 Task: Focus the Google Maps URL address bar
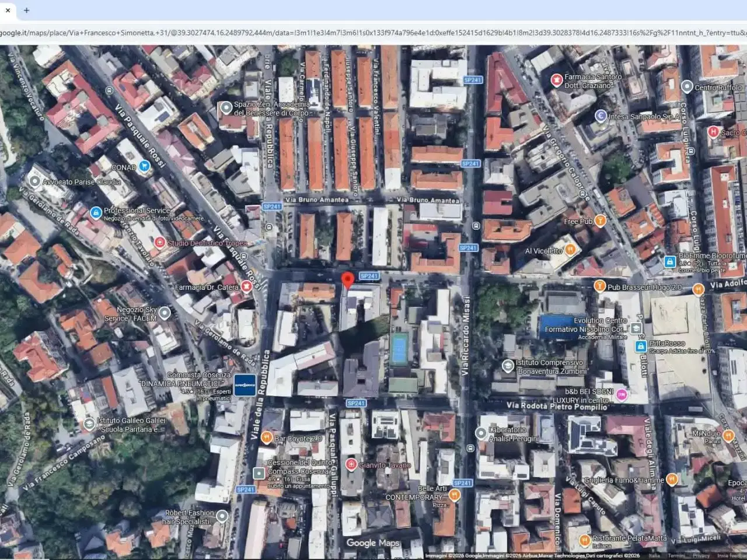pos(373,33)
